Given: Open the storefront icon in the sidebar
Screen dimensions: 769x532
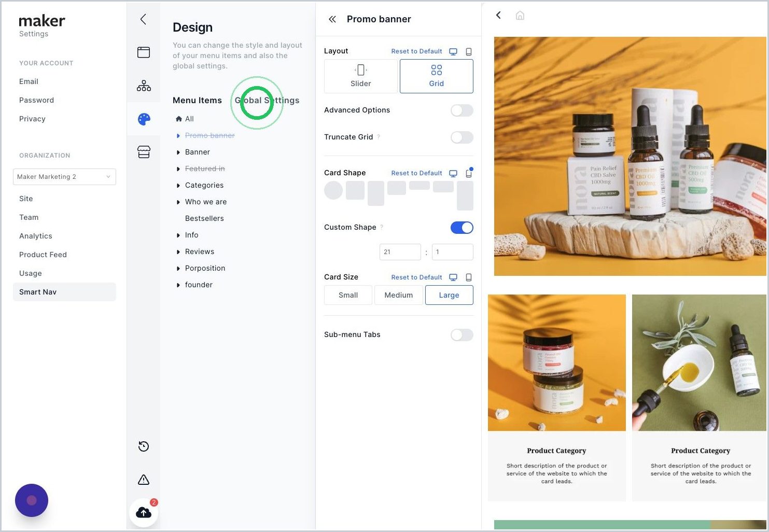Looking at the screenshot, I should point(144,152).
